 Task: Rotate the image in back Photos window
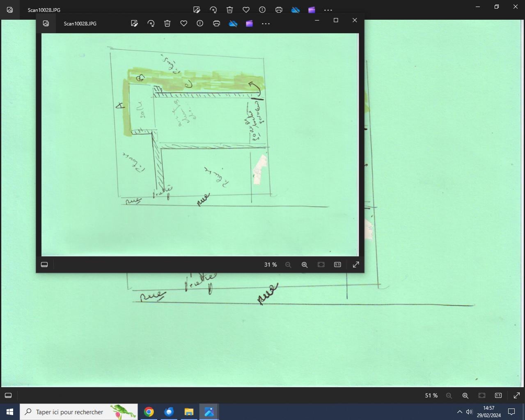pyautogui.click(x=213, y=10)
